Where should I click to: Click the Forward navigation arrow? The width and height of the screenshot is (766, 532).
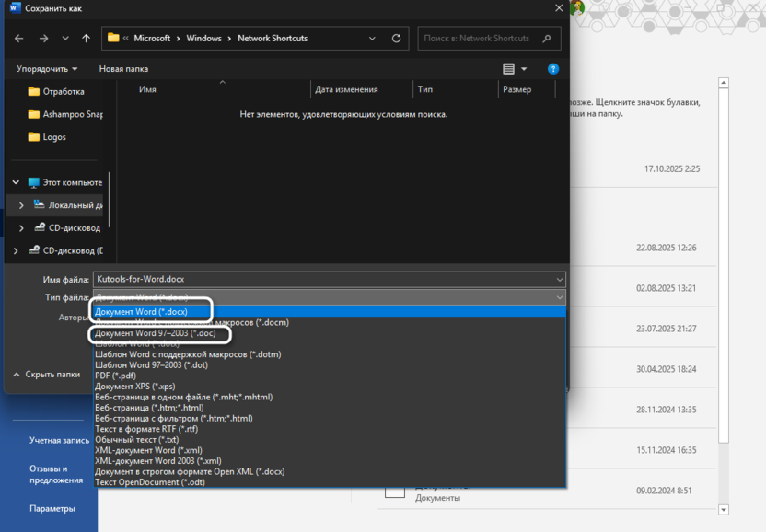(43, 39)
